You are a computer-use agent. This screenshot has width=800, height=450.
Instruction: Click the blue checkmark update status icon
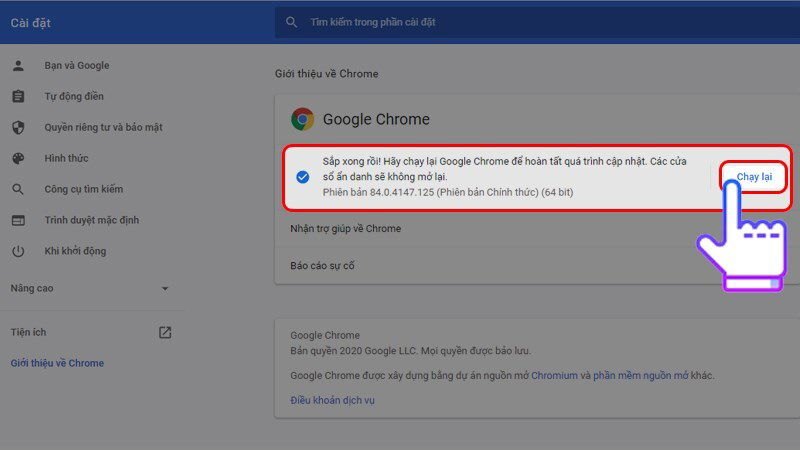point(303,177)
